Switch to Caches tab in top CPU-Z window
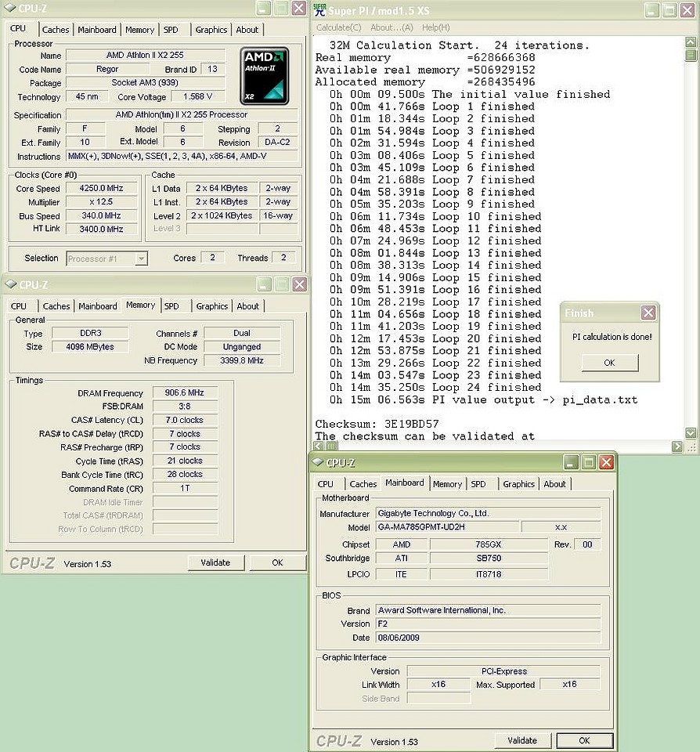Viewport: 700px width, 752px height. point(56,30)
